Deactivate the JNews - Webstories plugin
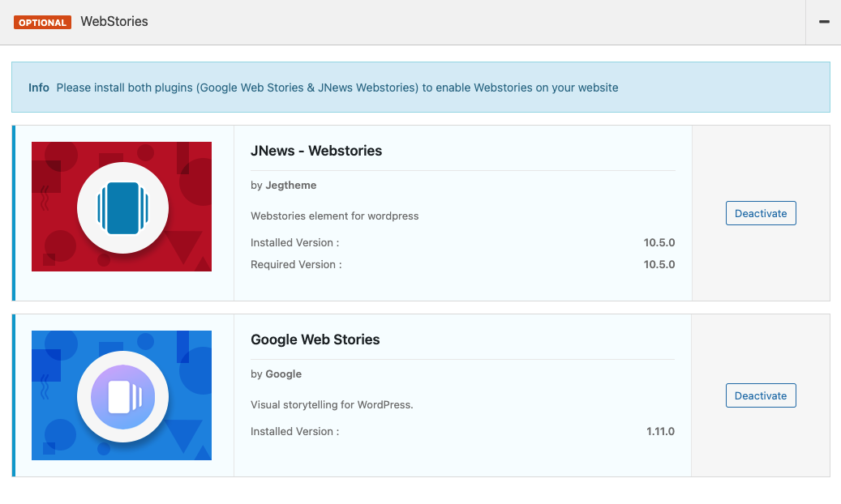The width and height of the screenshot is (841, 504). coord(760,214)
